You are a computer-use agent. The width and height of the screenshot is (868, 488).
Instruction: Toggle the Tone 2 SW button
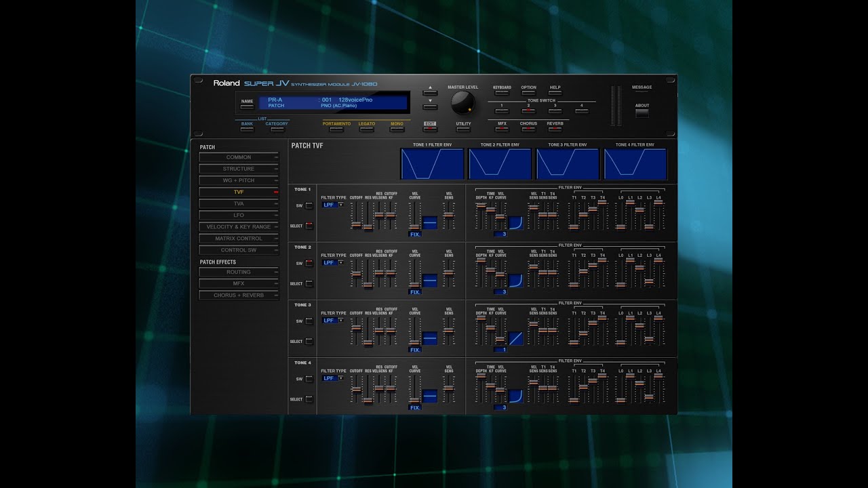309,263
